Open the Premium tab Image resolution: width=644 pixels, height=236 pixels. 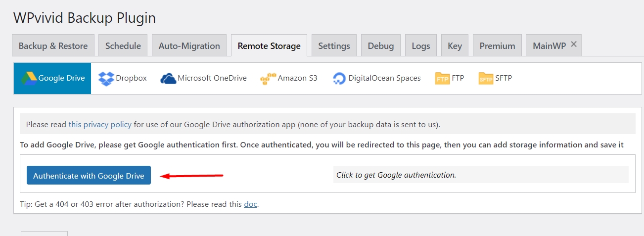coord(497,46)
